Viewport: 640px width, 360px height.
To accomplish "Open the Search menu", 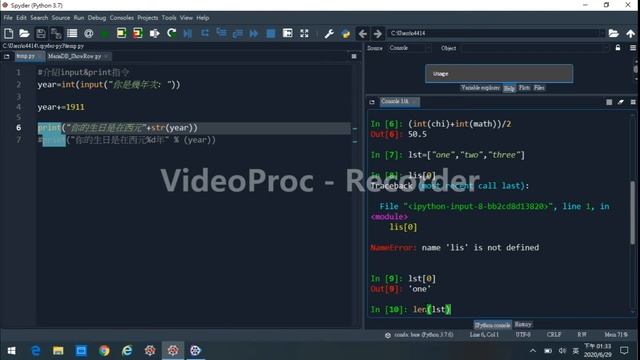I will pos(39,18).
